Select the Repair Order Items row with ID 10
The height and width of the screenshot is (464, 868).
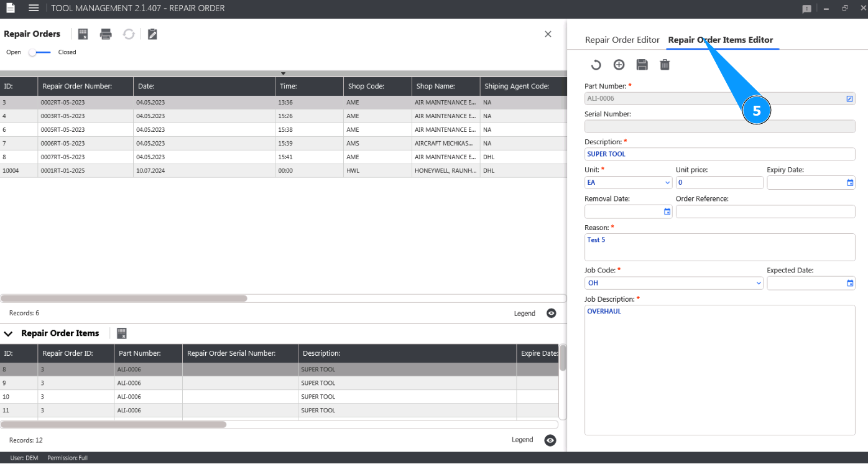coord(279,397)
